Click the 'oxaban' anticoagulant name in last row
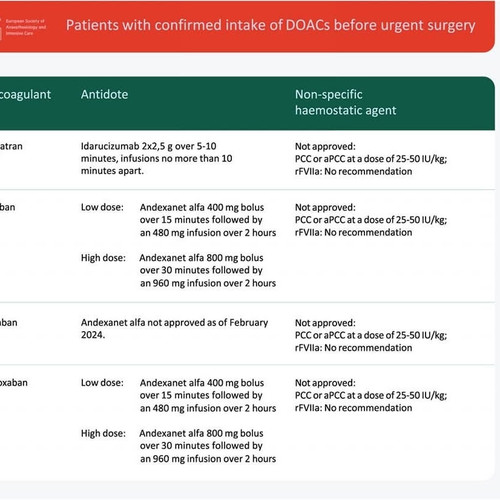Image resolution: width=500 pixels, height=500 pixels. tap(14, 383)
